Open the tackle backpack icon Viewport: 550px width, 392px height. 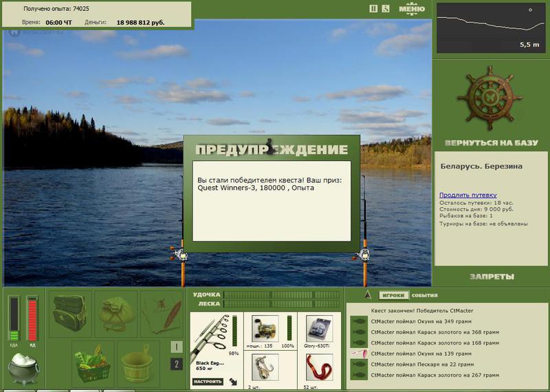click(x=69, y=313)
